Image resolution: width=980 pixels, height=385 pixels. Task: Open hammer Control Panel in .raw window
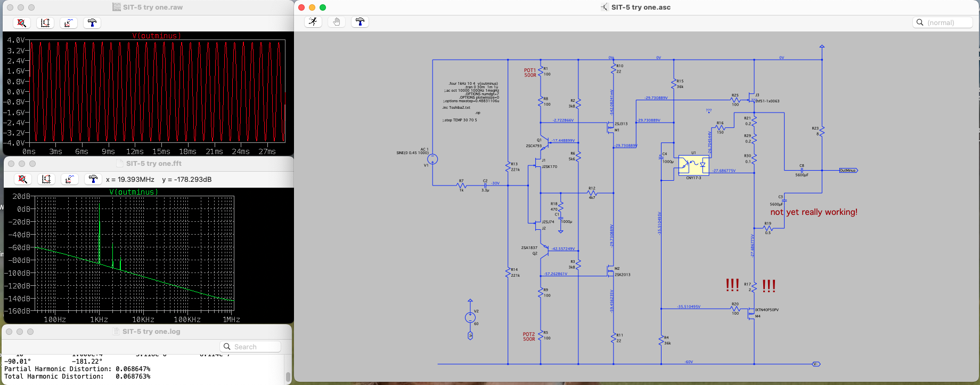pyautogui.click(x=92, y=23)
